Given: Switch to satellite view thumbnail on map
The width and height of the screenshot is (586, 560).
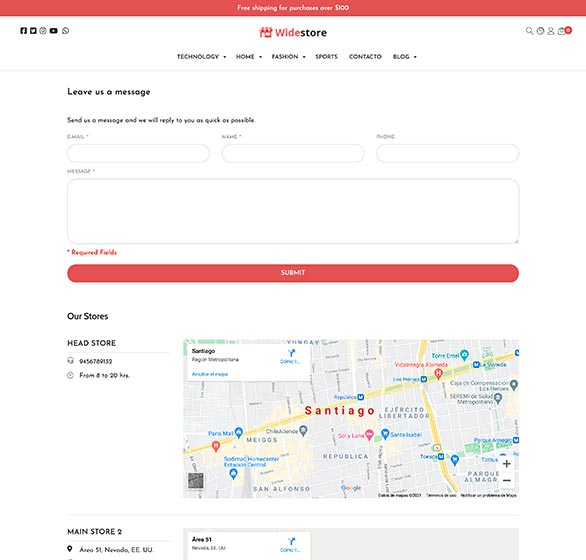Looking at the screenshot, I should [x=195, y=480].
